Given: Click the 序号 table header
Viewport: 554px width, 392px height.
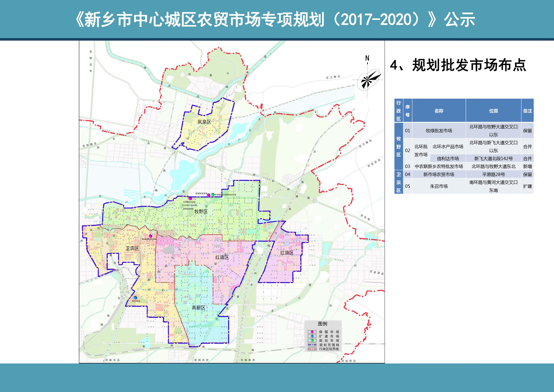Looking at the screenshot, I should [408, 111].
